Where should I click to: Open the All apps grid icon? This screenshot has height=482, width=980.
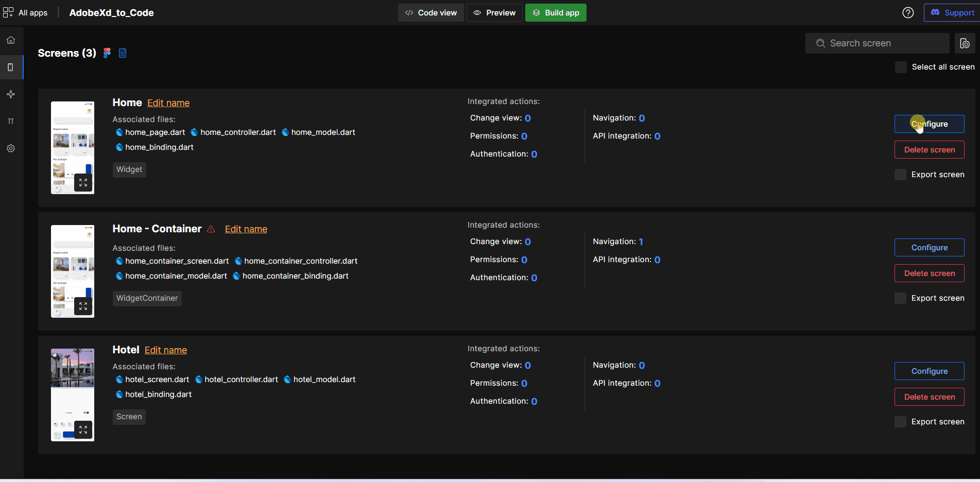tap(8, 12)
